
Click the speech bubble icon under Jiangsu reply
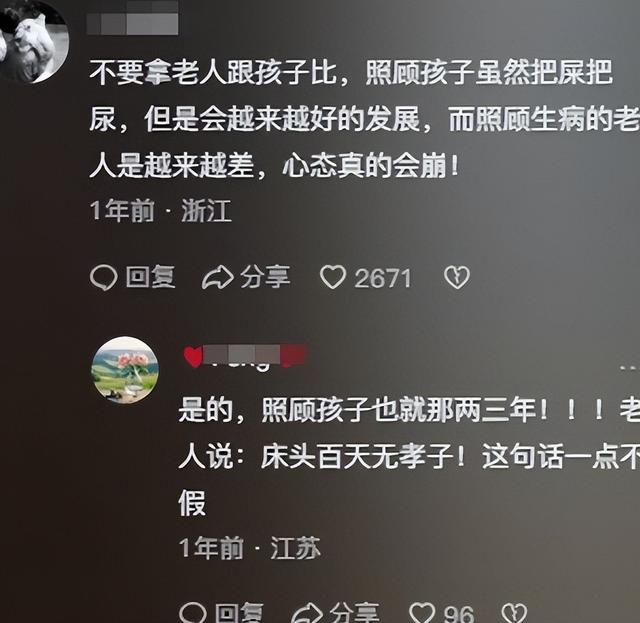[x=192, y=613]
